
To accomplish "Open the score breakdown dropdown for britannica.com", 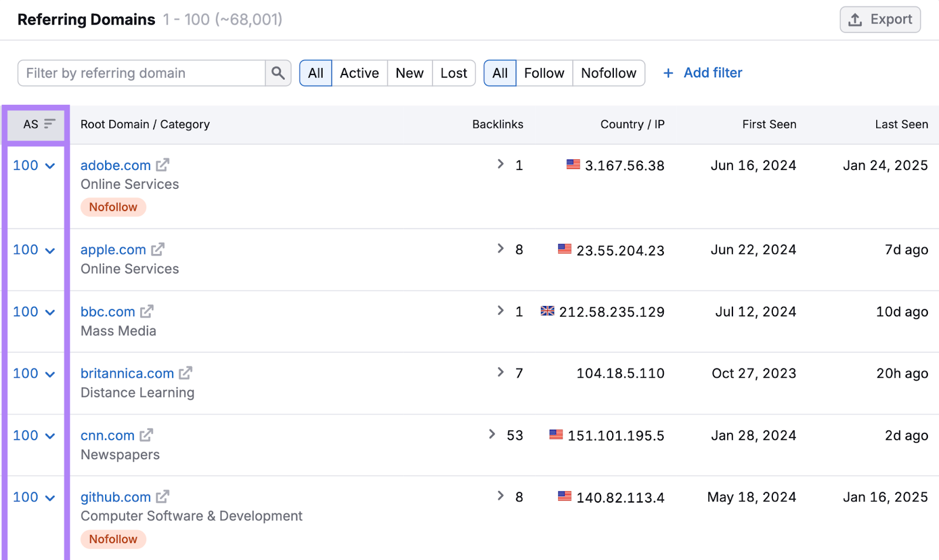I will tap(49, 374).
